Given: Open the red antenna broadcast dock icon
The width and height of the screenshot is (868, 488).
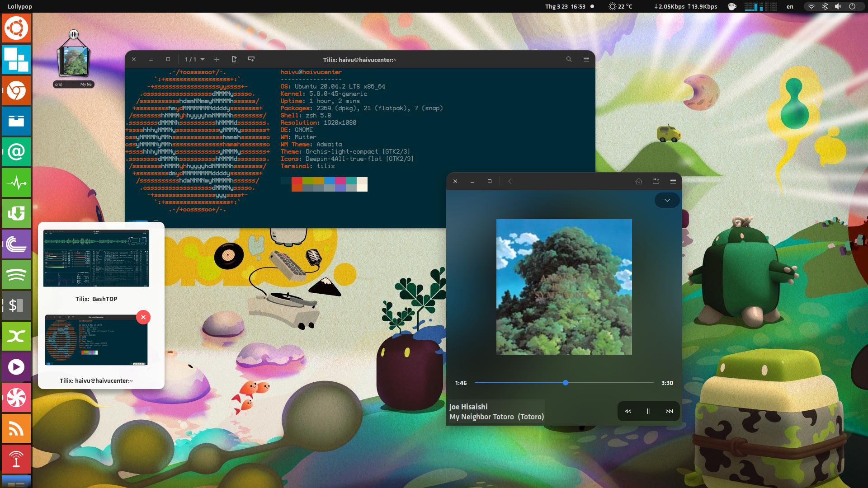Looking at the screenshot, I should 16,459.
